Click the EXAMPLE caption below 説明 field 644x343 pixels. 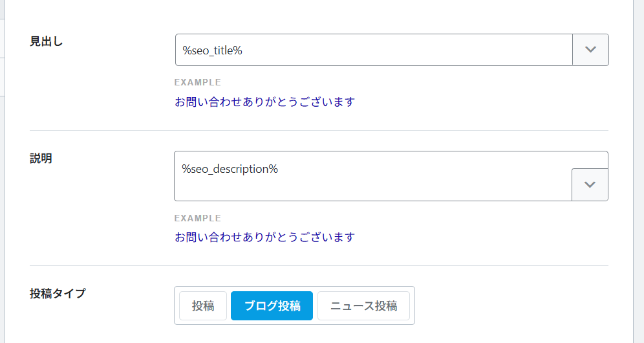click(x=197, y=218)
